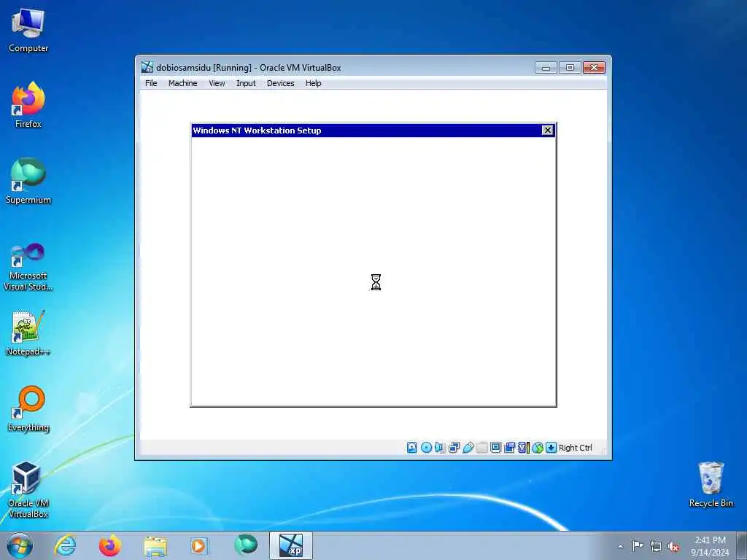747x560 pixels.
Task: Click the Right Ctrl host key label
Action: point(576,448)
